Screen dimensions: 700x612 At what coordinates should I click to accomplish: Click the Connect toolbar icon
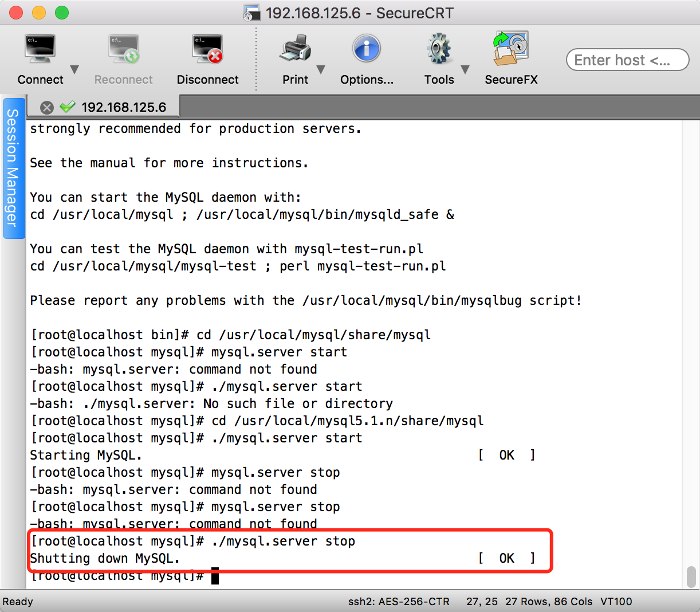click(40, 49)
